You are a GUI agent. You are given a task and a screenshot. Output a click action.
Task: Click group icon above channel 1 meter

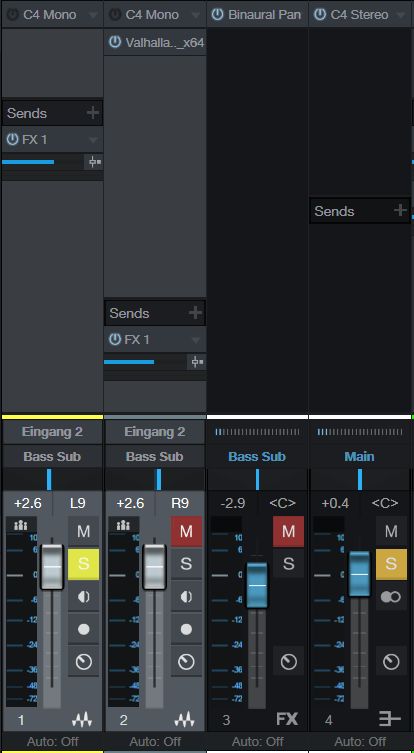pyautogui.click(x=21, y=525)
